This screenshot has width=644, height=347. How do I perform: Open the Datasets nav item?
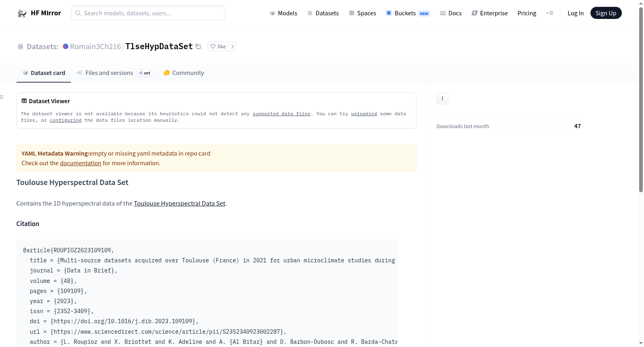coord(323,13)
